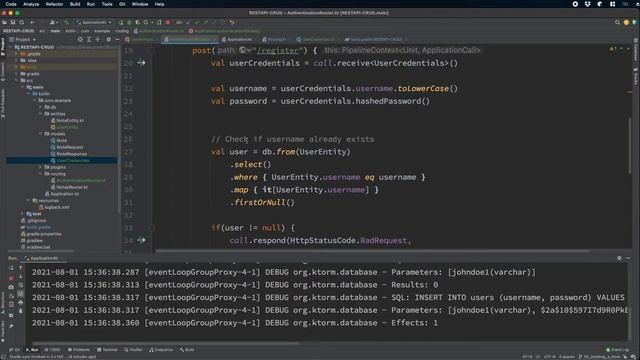Click the Search Everywhere magnifier icon

click(x=617, y=22)
